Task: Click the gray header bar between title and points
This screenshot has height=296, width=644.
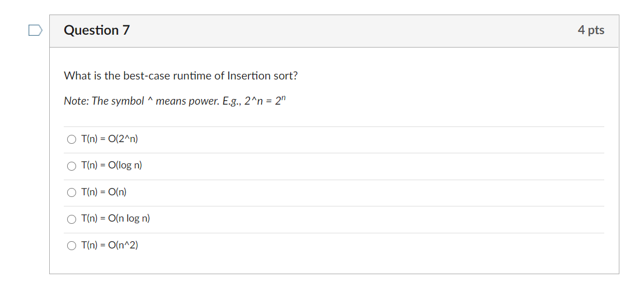Action: click(352, 31)
